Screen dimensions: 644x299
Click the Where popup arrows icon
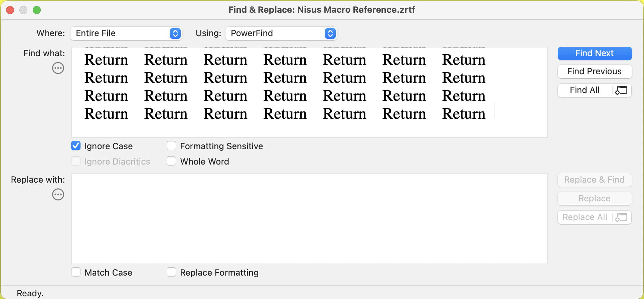tap(175, 33)
